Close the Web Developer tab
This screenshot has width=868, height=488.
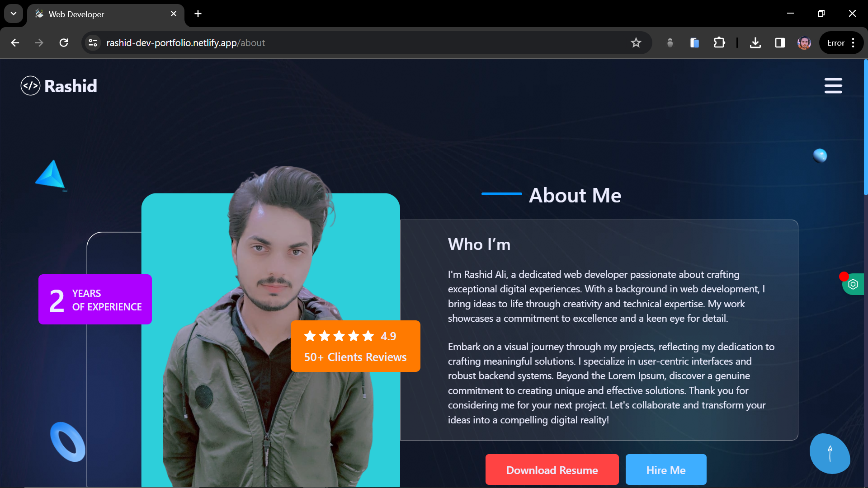point(174,14)
